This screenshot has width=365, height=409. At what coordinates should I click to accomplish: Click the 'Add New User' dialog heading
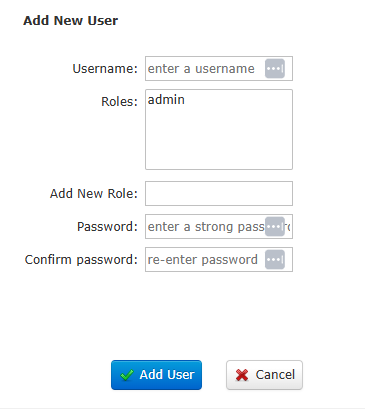click(x=70, y=21)
